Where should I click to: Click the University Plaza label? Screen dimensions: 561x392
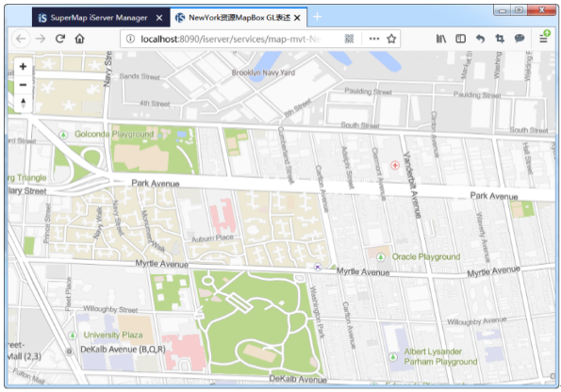click(x=113, y=335)
